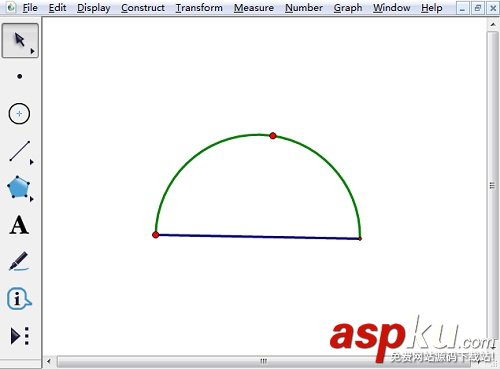The height and width of the screenshot is (369, 500).
Task: Expand the Arrow tool flyout triangle
Action: coord(32,51)
